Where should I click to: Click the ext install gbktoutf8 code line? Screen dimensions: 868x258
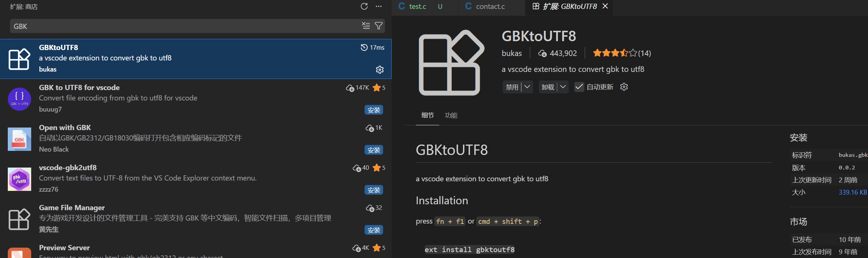pyautogui.click(x=470, y=249)
